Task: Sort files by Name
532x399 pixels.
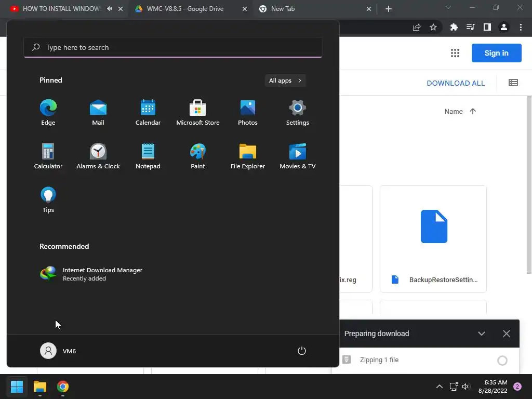Action: click(x=453, y=111)
